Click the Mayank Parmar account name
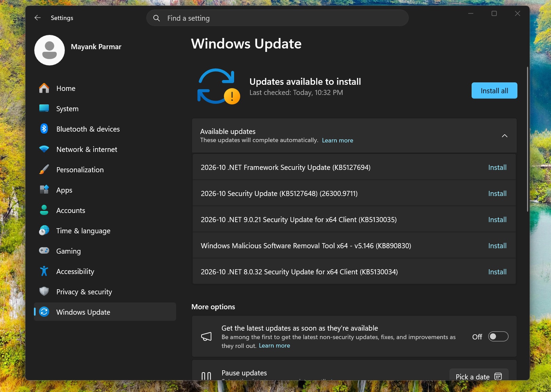The width and height of the screenshot is (551, 392). click(96, 47)
